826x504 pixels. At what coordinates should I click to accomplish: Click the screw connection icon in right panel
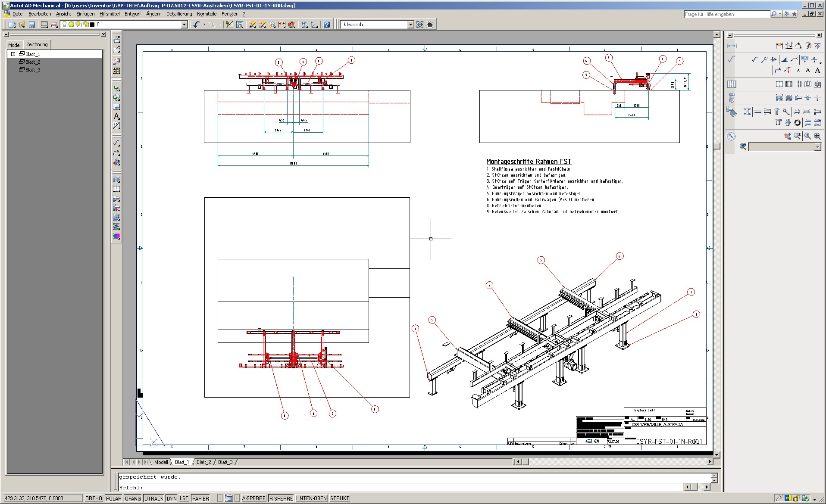click(x=779, y=98)
